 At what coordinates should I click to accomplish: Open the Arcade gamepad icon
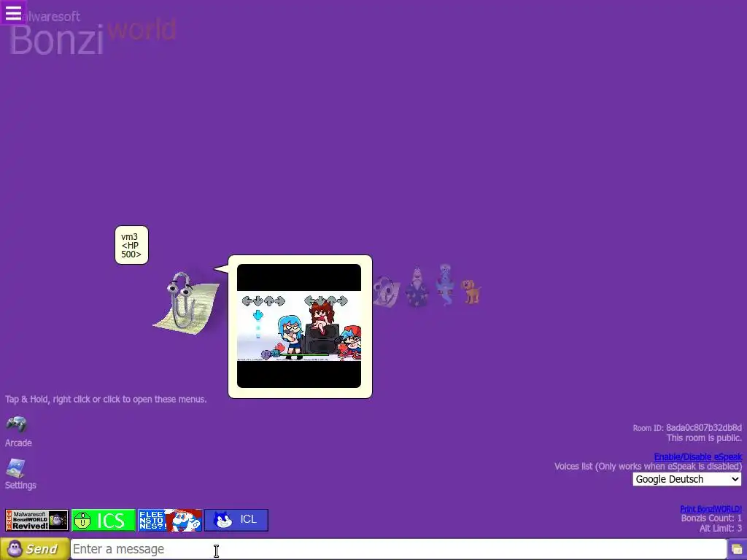coord(16,424)
